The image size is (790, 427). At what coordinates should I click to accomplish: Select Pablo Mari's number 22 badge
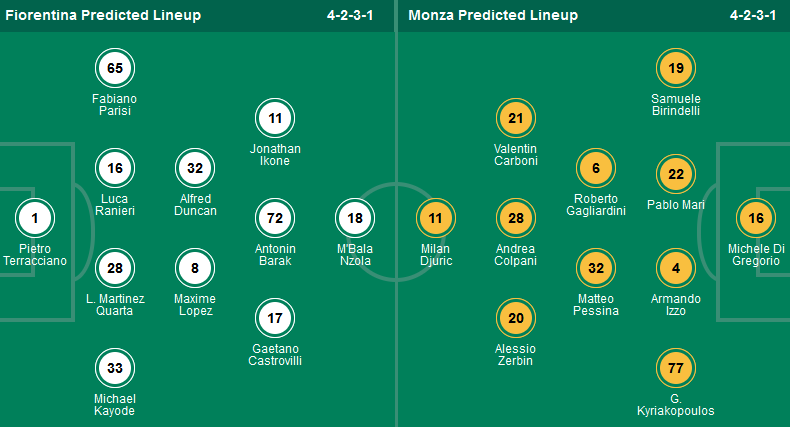pyautogui.click(x=675, y=175)
